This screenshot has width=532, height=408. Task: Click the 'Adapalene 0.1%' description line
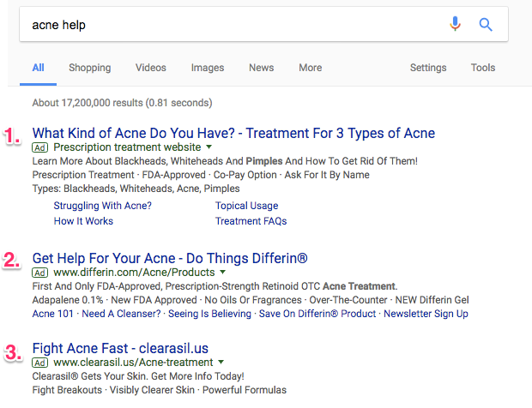coord(251,300)
